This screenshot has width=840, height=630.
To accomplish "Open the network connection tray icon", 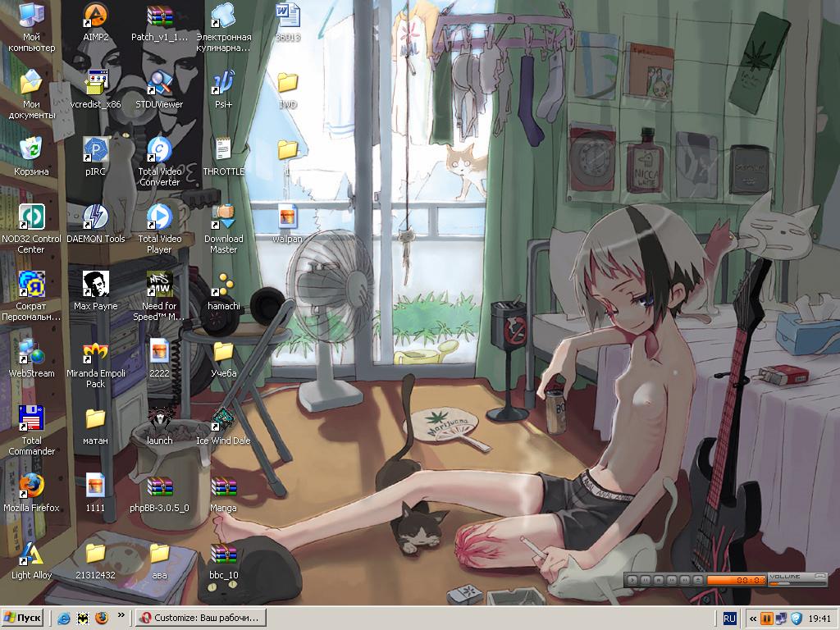I will [x=781, y=619].
